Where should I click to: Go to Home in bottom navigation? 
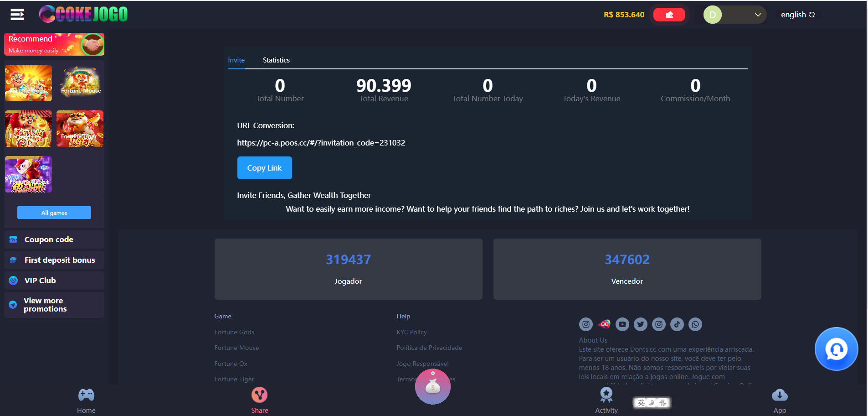pyautogui.click(x=86, y=401)
